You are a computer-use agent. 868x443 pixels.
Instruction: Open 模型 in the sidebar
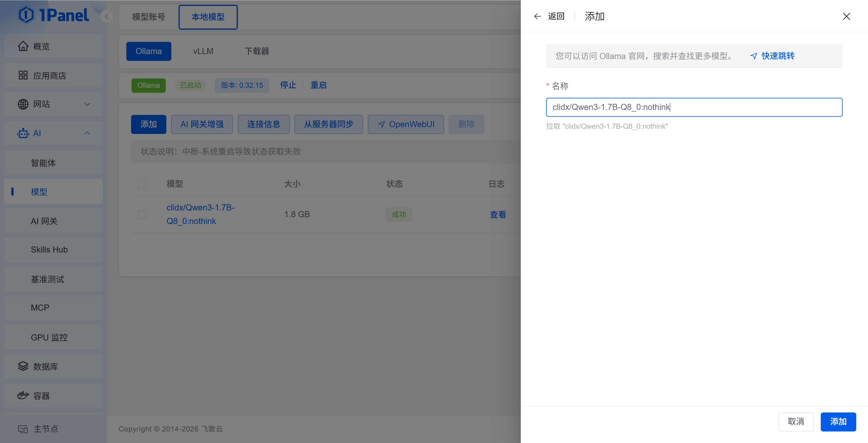(x=53, y=192)
